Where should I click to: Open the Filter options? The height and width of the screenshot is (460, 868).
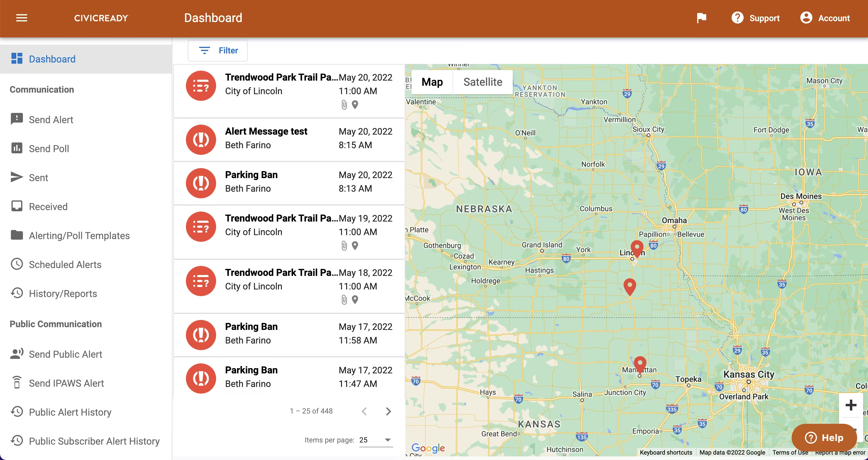pyautogui.click(x=218, y=50)
